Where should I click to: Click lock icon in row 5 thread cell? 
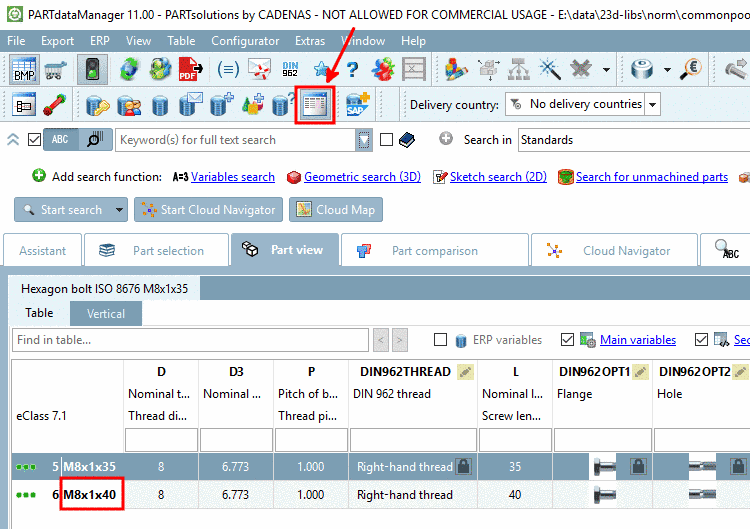[x=463, y=466]
